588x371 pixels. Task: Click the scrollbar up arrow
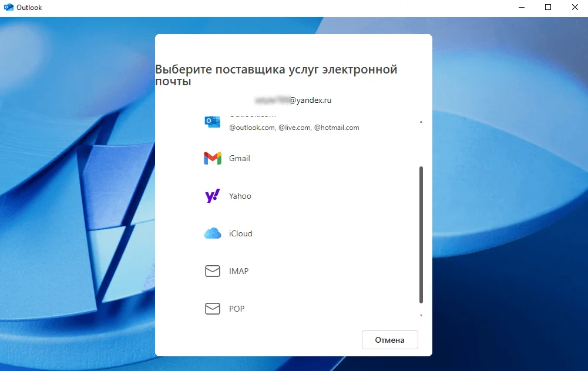(421, 122)
